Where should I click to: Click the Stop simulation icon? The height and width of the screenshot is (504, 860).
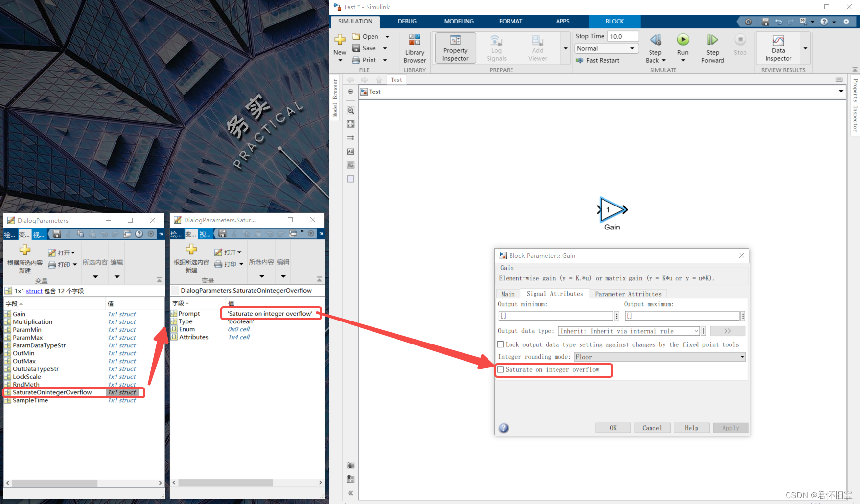point(740,40)
